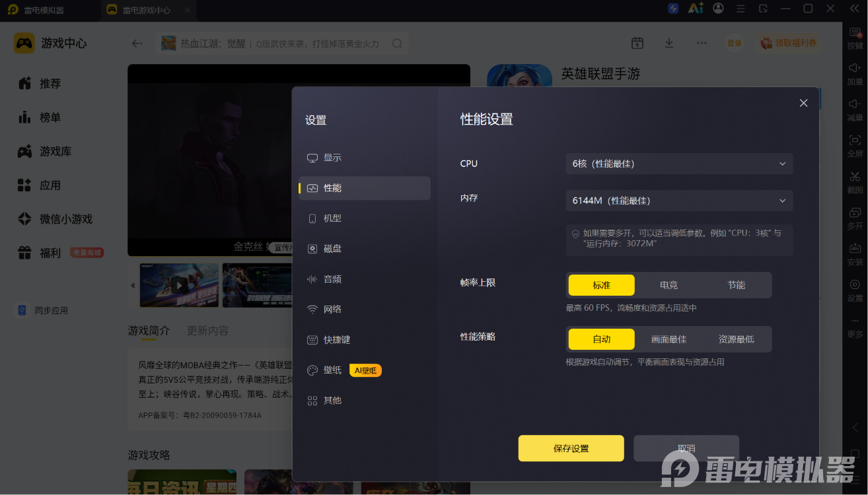
Task: Click the 取消 cancel button
Action: 686,448
